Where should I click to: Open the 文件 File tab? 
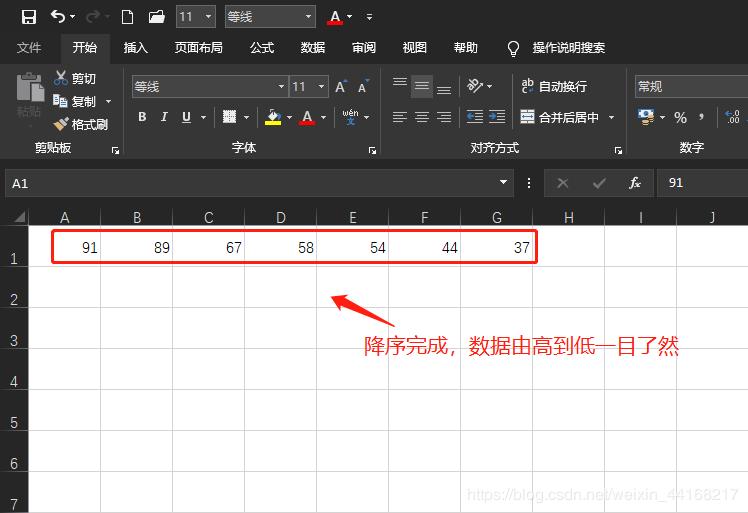coord(29,48)
